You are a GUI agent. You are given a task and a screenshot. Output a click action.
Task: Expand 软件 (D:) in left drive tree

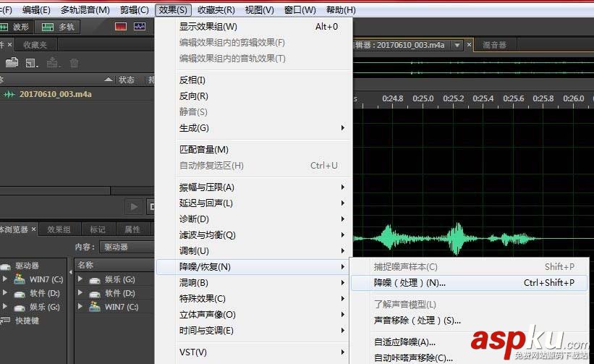4,293
